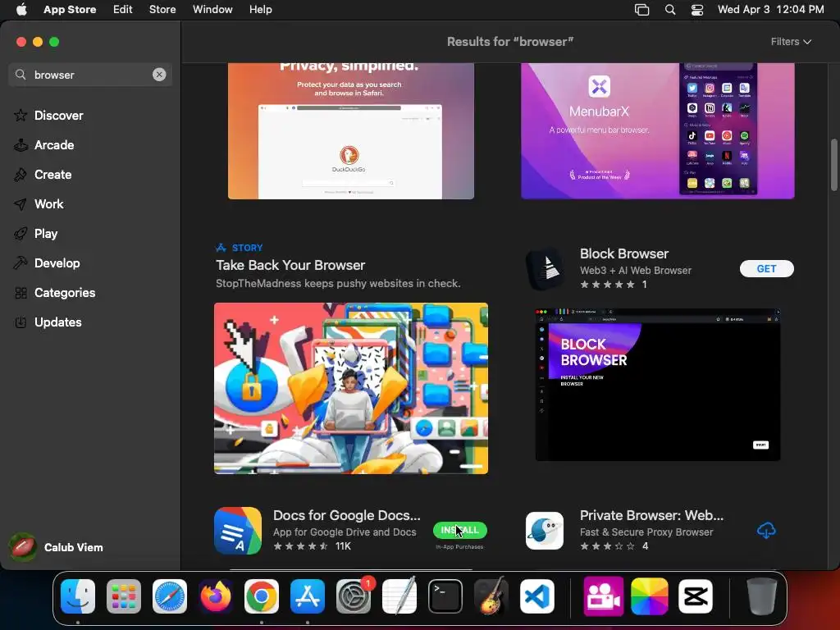This screenshot has width=840, height=630.
Task: Click the date and time in menu bar
Action: [771, 9]
